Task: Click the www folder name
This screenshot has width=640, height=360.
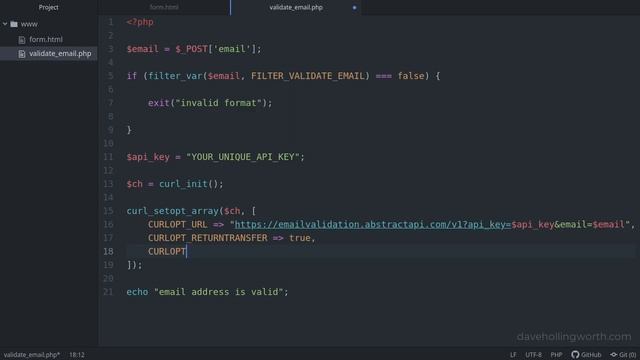Action: (x=29, y=24)
